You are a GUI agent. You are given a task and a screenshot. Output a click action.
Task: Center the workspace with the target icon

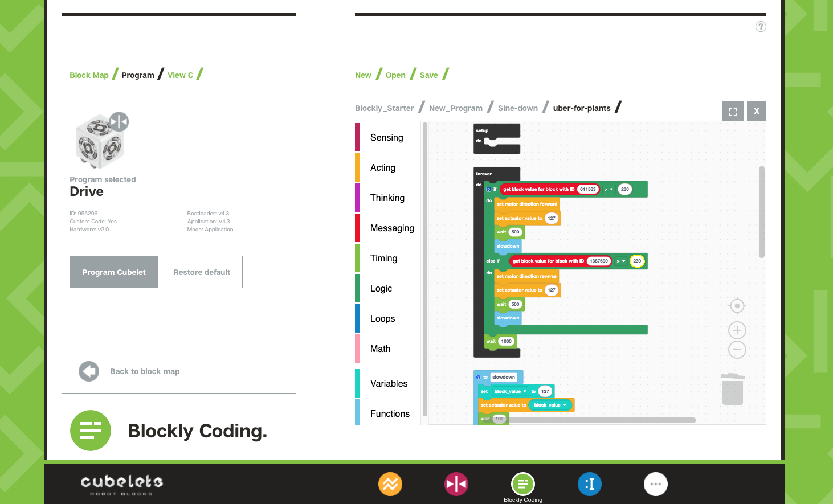(737, 306)
